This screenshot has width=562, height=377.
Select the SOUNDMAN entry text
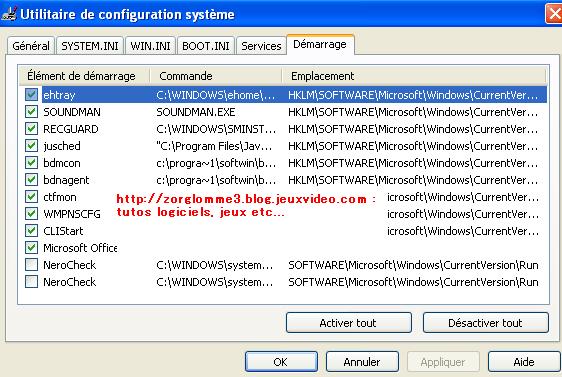72,112
